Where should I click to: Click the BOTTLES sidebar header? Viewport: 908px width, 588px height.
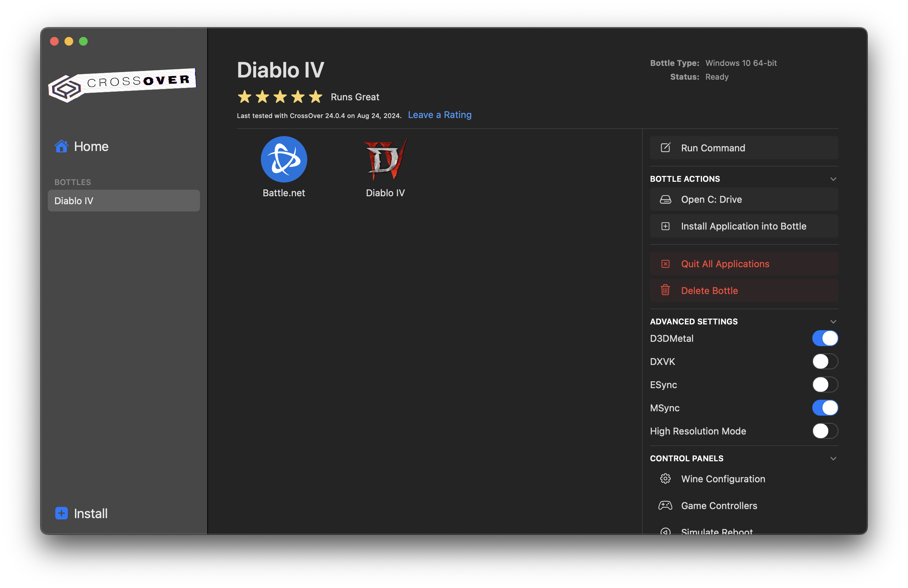click(x=72, y=182)
